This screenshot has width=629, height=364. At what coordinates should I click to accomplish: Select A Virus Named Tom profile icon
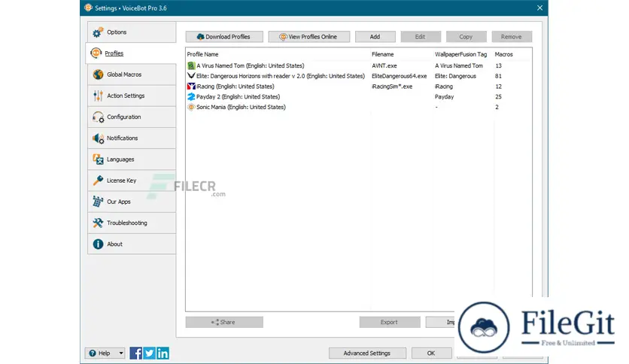click(x=191, y=65)
